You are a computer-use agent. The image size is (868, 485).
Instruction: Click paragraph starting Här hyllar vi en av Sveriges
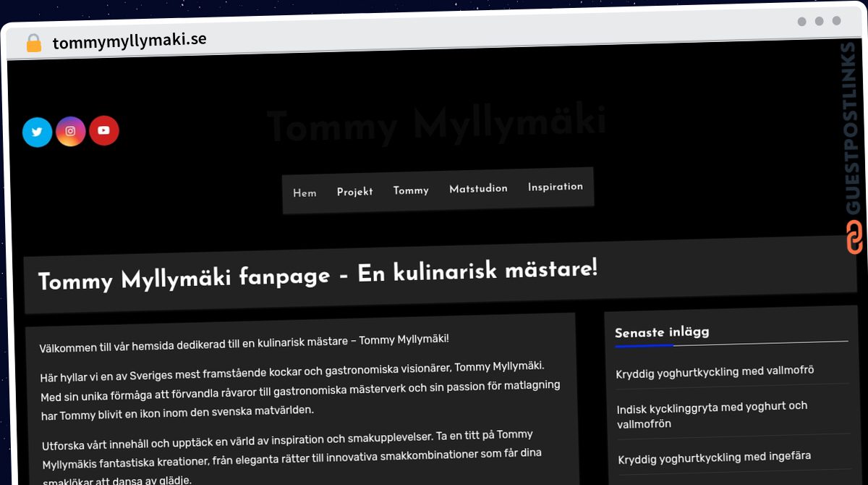click(299, 392)
